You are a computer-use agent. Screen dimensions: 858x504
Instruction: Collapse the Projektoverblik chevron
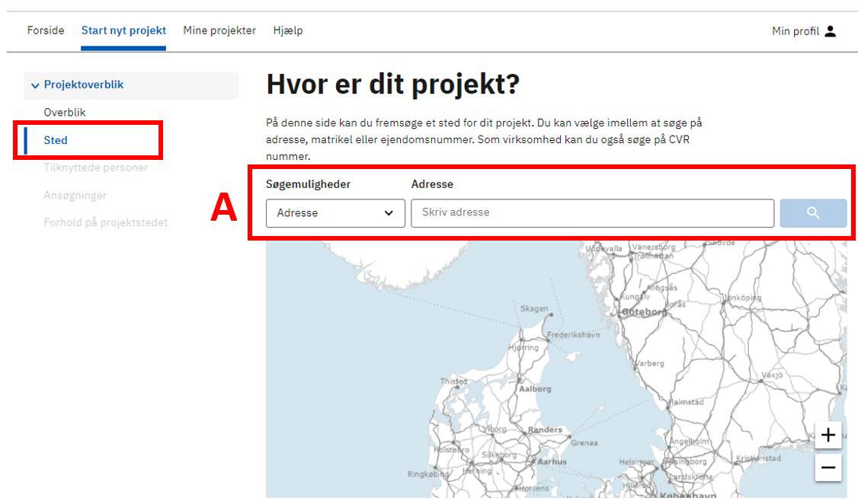point(35,85)
